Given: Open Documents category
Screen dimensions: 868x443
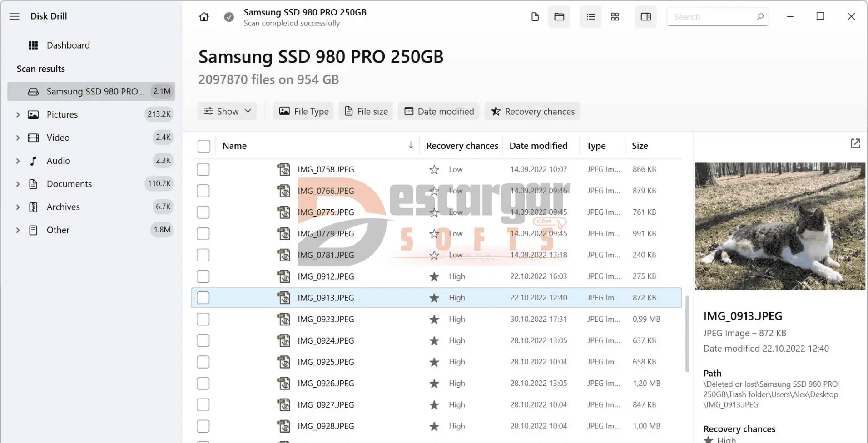Looking at the screenshot, I should click(69, 184).
